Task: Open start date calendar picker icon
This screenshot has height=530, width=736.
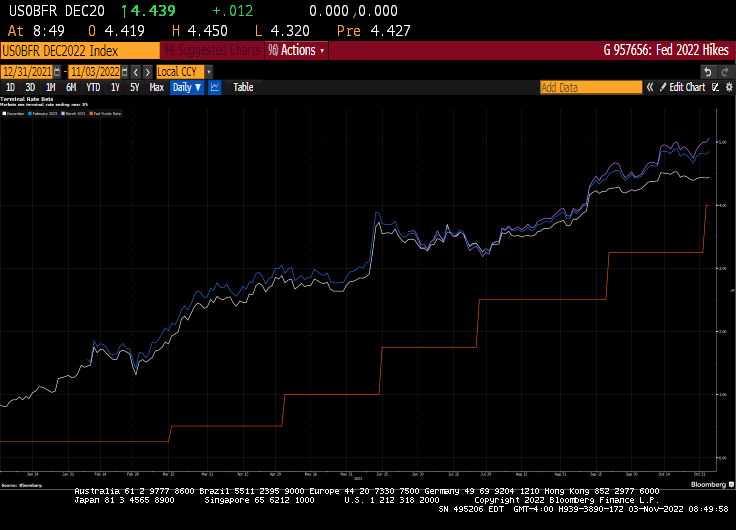Action: click(56, 71)
